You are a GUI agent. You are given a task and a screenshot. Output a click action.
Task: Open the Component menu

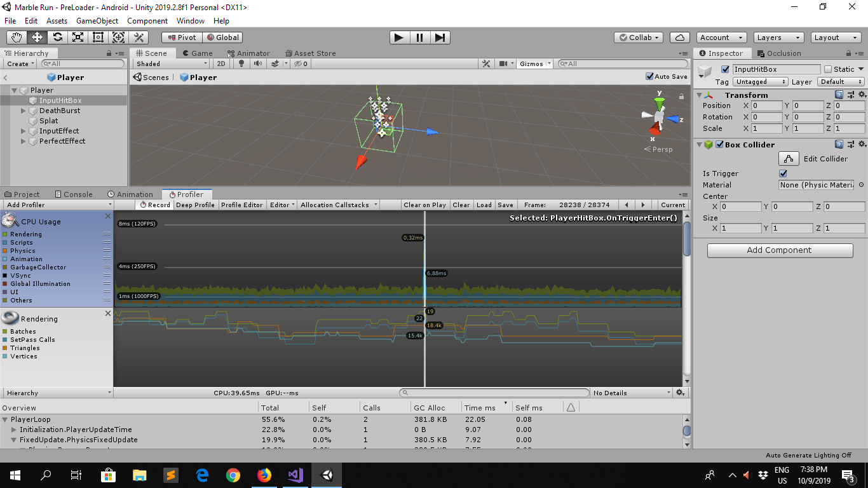click(x=147, y=21)
